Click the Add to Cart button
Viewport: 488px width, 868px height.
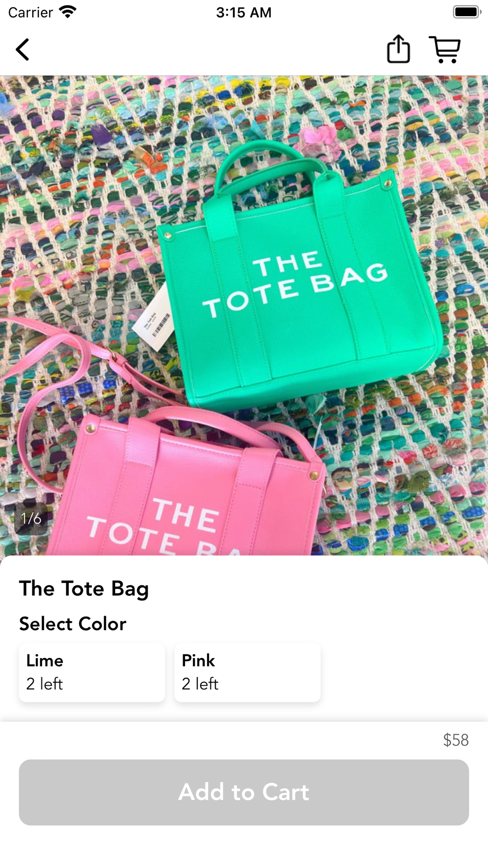(x=244, y=792)
